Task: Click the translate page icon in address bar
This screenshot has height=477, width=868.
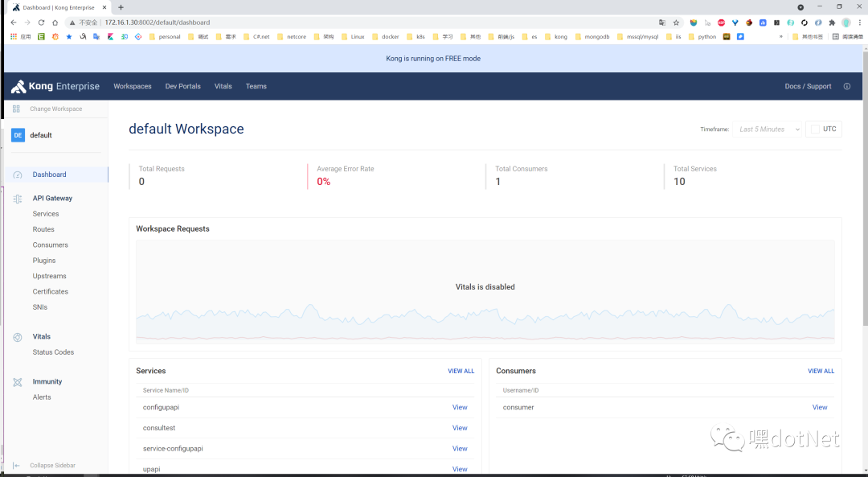Action: (662, 23)
